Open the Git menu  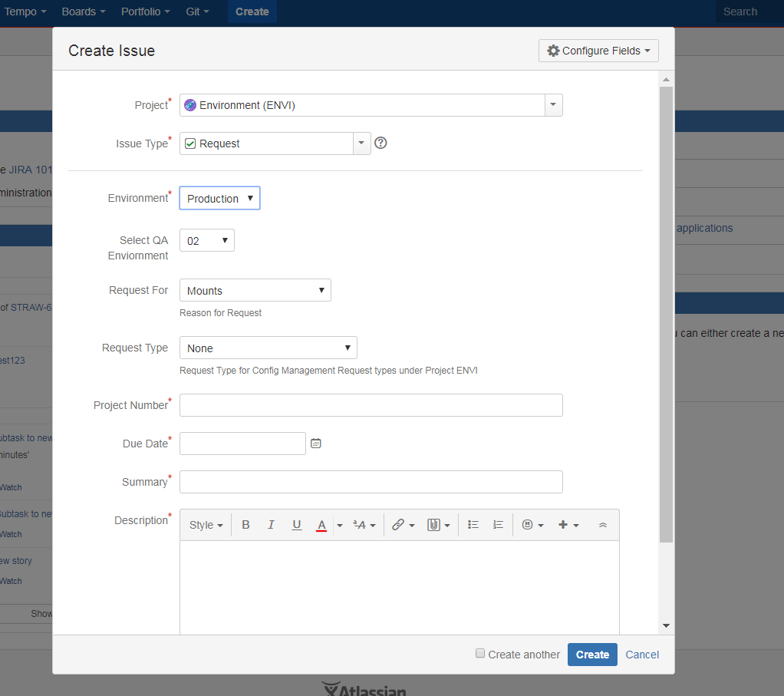click(x=197, y=12)
